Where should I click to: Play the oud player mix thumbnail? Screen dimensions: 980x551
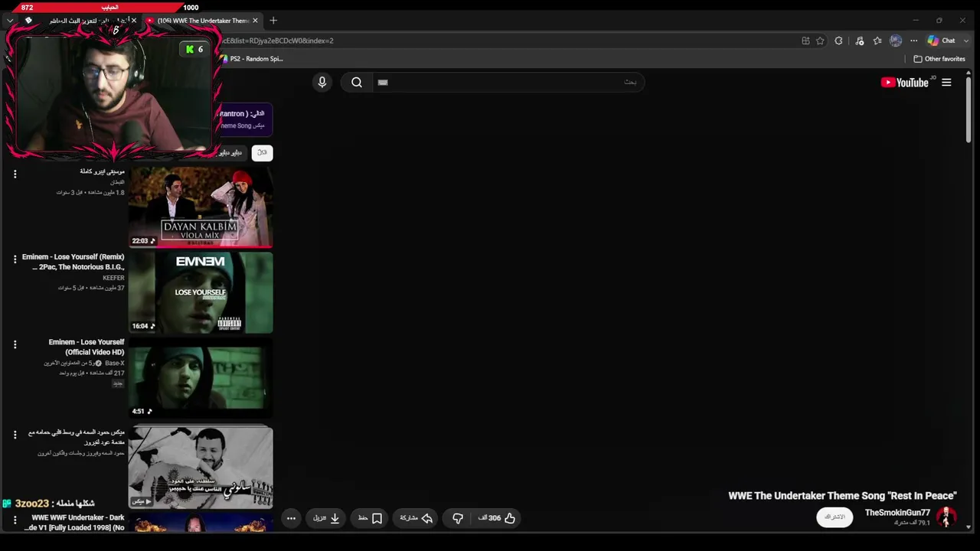(201, 468)
